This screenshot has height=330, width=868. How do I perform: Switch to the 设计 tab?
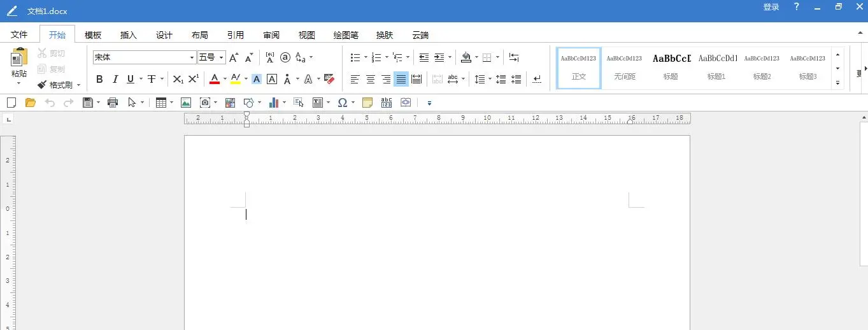[x=164, y=34]
